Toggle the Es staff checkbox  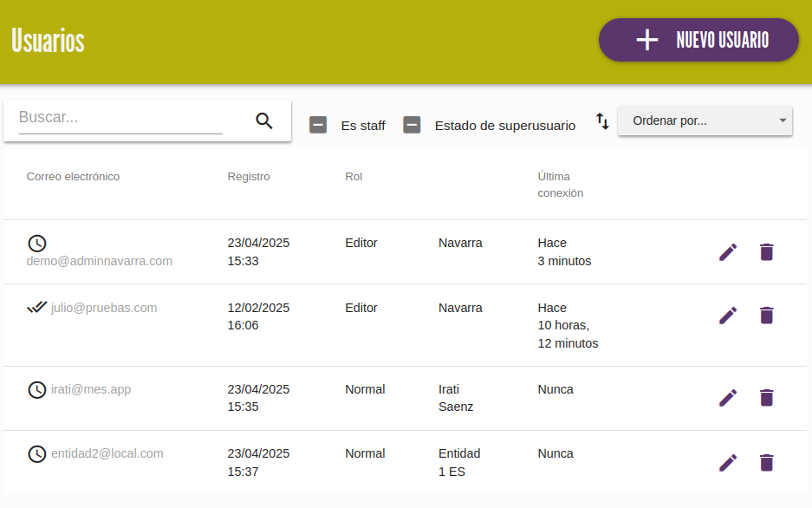coord(318,125)
